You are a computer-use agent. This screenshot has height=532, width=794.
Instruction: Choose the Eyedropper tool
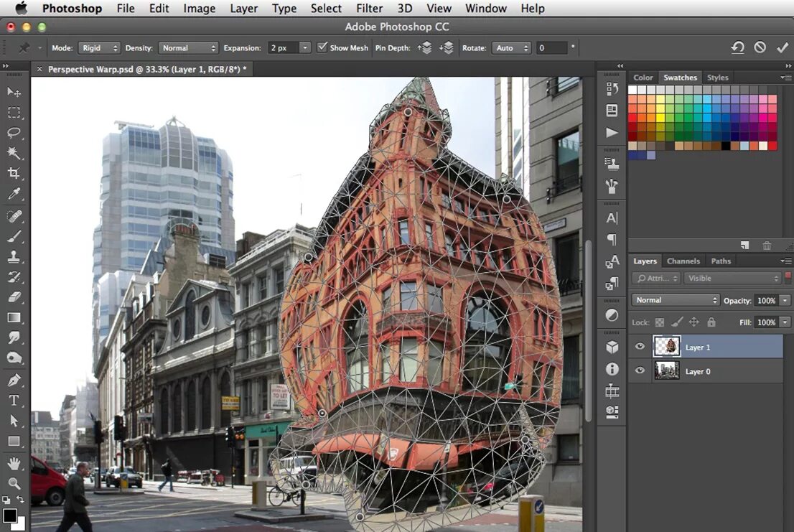[x=14, y=194]
